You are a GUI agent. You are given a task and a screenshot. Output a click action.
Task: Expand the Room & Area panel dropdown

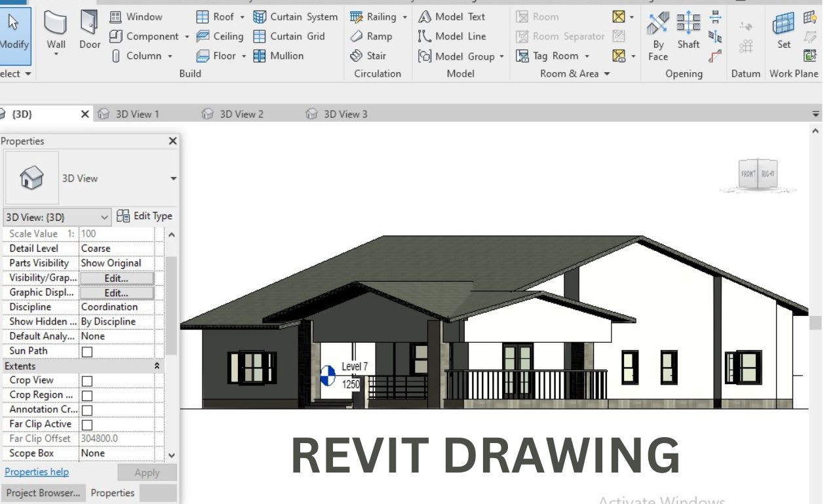coord(607,73)
